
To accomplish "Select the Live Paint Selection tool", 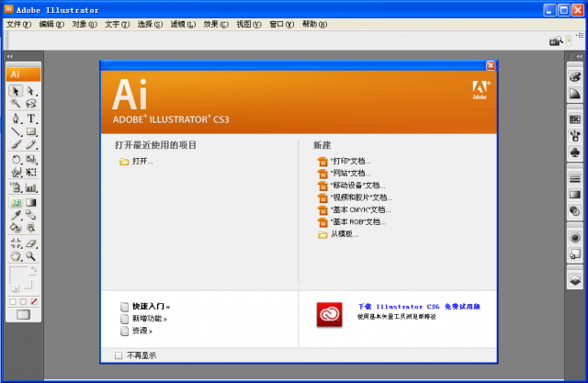I will (30, 228).
